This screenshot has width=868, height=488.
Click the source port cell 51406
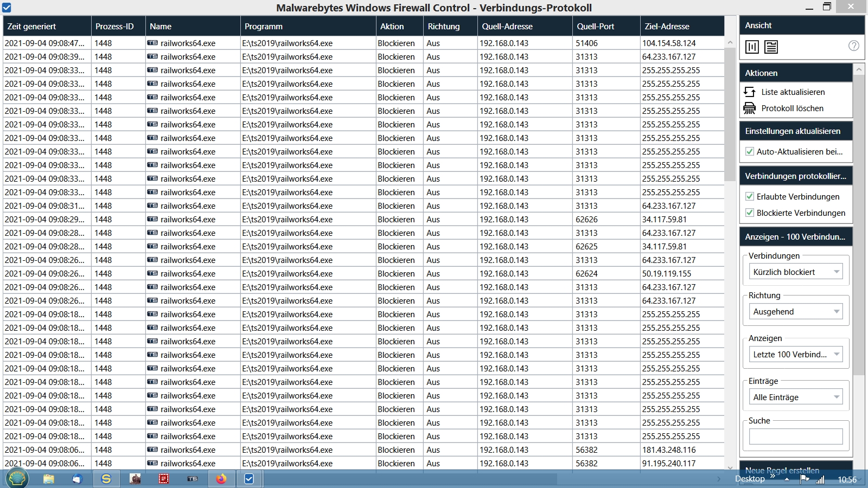[x=607, y=43]
